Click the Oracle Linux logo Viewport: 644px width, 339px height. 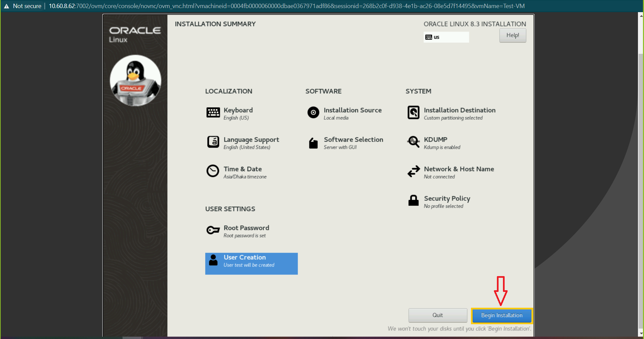[x=135, y=35]
